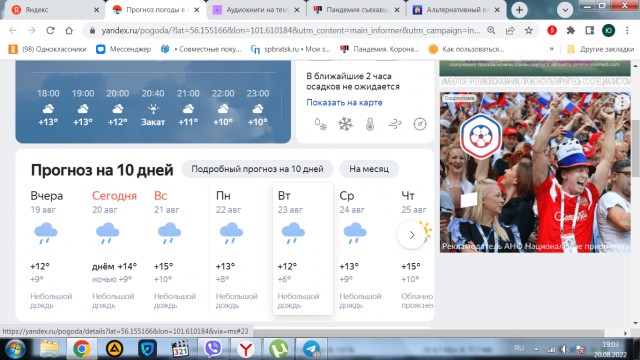The image size is (640, 360).
Task: Click the address bar URL
Action: [291, 30]
